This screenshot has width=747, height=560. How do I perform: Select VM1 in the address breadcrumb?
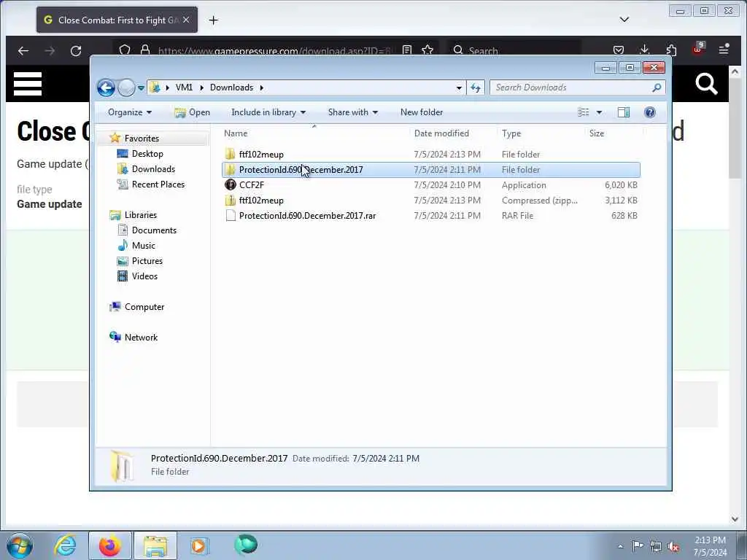[x=184, y=87]
